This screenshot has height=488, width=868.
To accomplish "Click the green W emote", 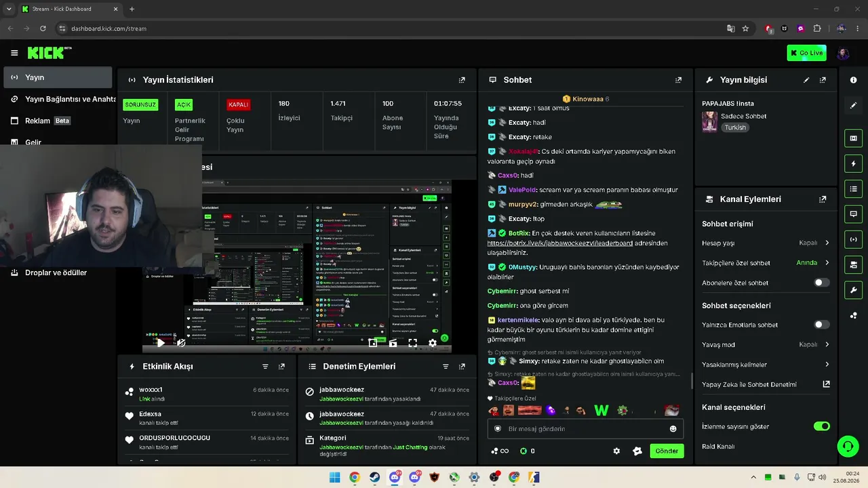I will (601, 410).
